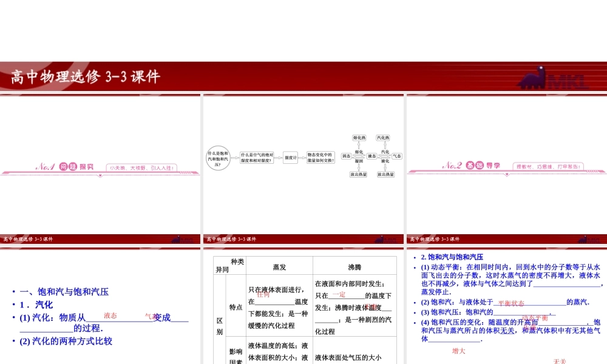The width and height of the screenshot is (607, 364).
Task: Select the 熔化热 box in the diagram
Action: (x=359, y=138)
